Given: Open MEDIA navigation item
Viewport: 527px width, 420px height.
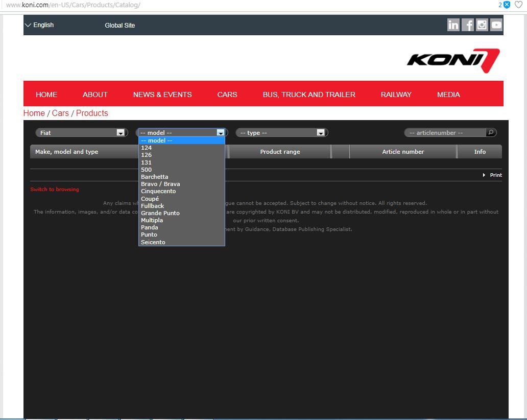Looking at the screenshot, I should [448, 95].
